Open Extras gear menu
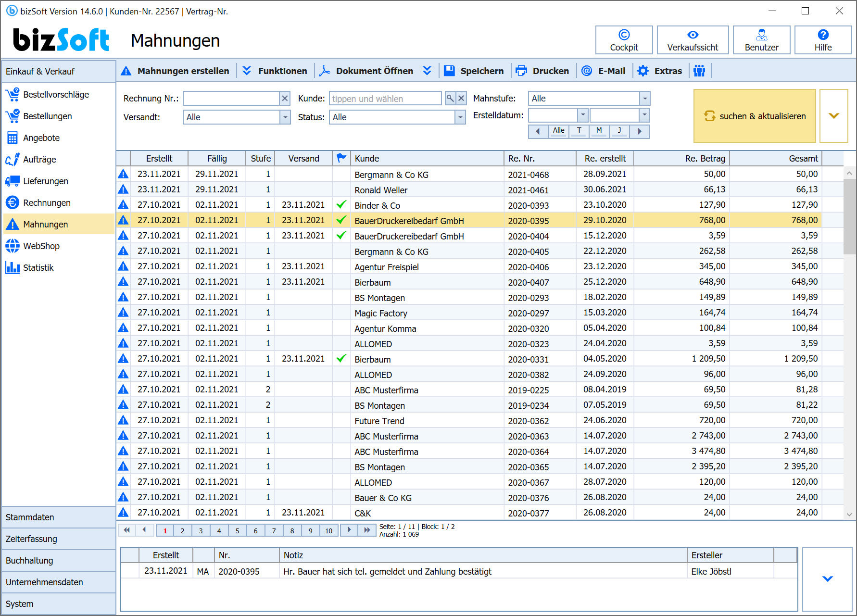This screenshot has width=857, height=616. [x=659, y=71]
